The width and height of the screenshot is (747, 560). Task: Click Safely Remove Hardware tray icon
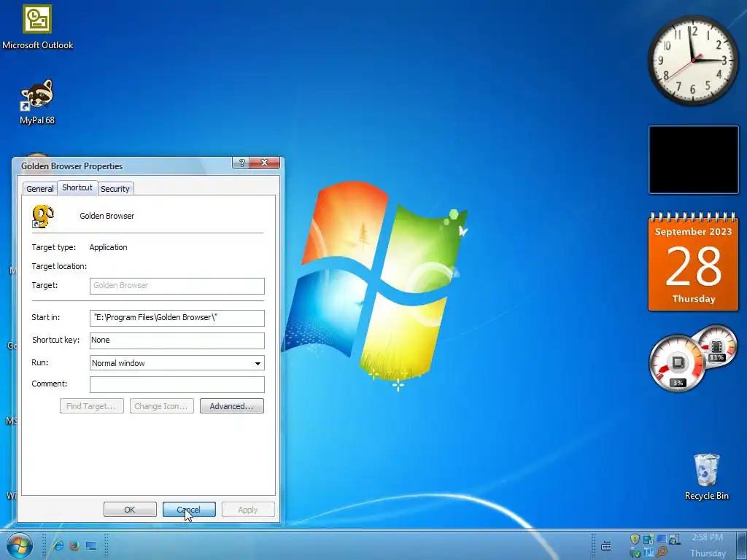(635, 553)
